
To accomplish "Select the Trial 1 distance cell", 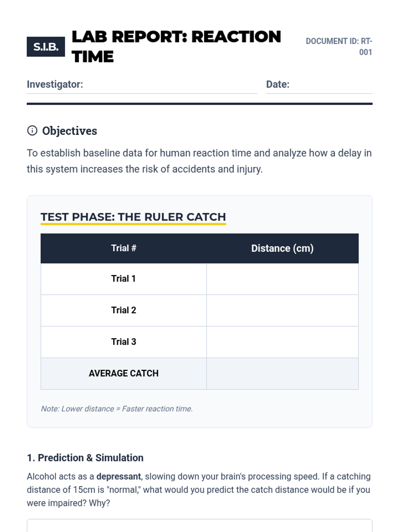I will [282, 279].
